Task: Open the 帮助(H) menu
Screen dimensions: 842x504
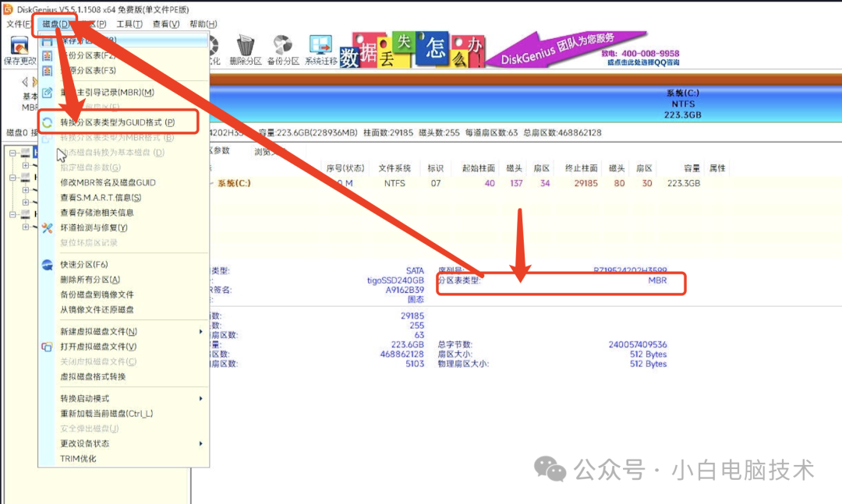Action: pos(203,24)
